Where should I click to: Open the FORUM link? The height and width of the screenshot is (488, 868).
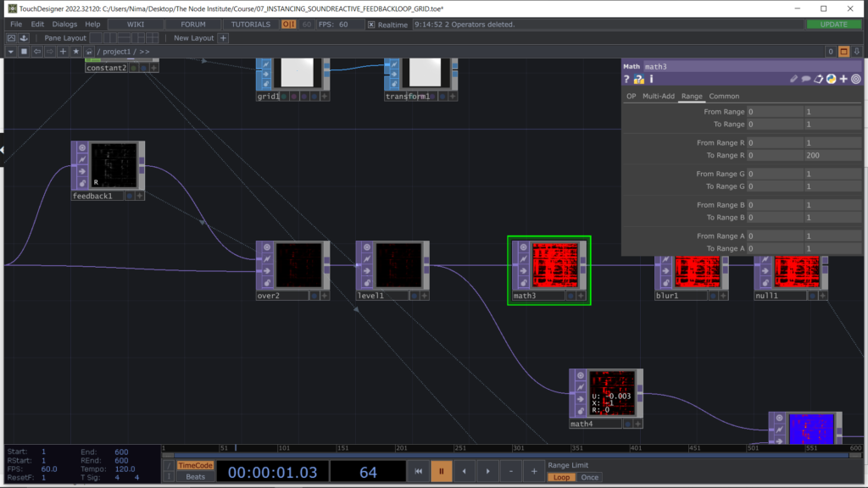click(x=193, y=25)
